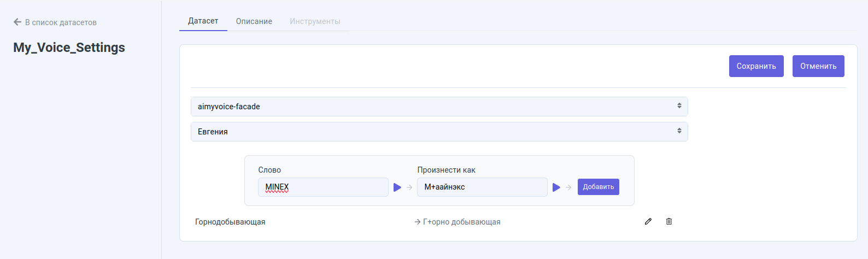Select the Горнодобывающая word in the list
Screen dimensions: 868x259
230,222
